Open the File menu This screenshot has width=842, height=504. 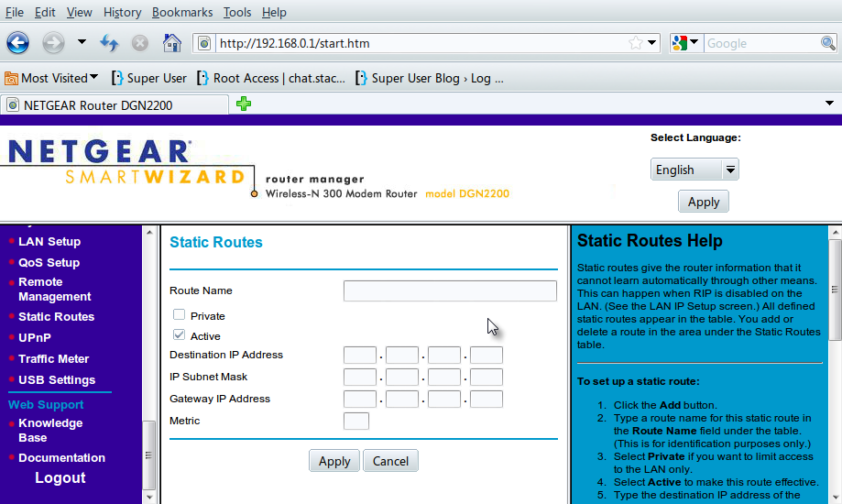(14, 12)
